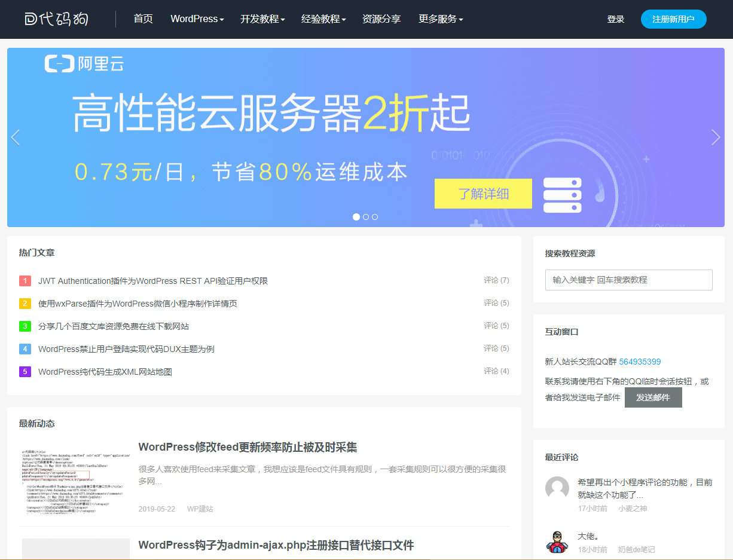Image resolution: width=733 pixels, height=560 pixels.
Task: Open the 更多服务 dropdown
Action: click(x=441, y=19)
